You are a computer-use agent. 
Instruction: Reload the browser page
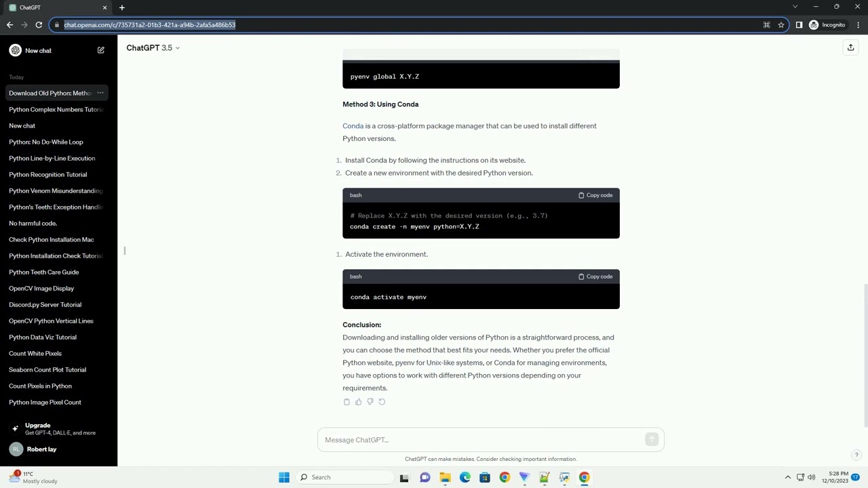39,25
